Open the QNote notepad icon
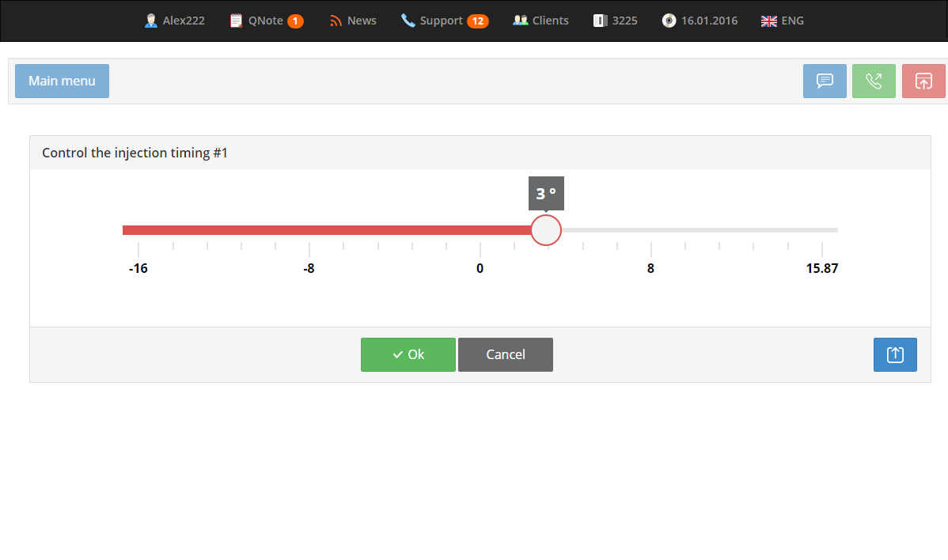Viewport: 948px width, 560px height. click(x=236, y=21)
